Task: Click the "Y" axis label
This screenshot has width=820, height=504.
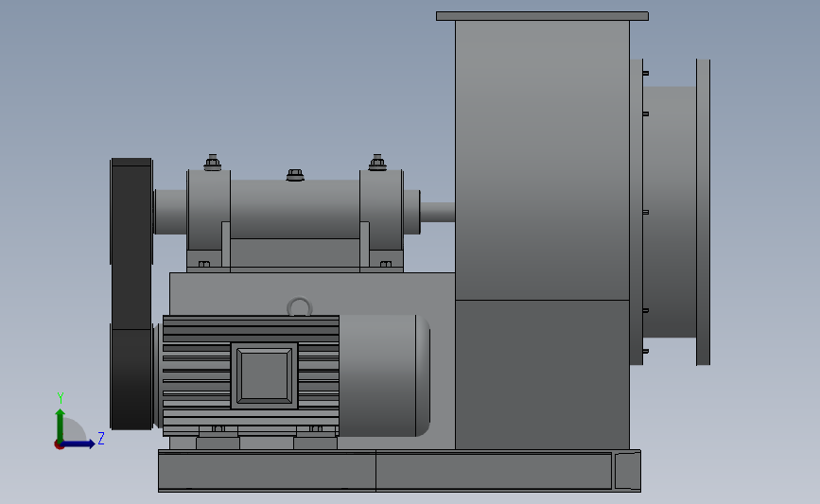Action: coord(61,398)
